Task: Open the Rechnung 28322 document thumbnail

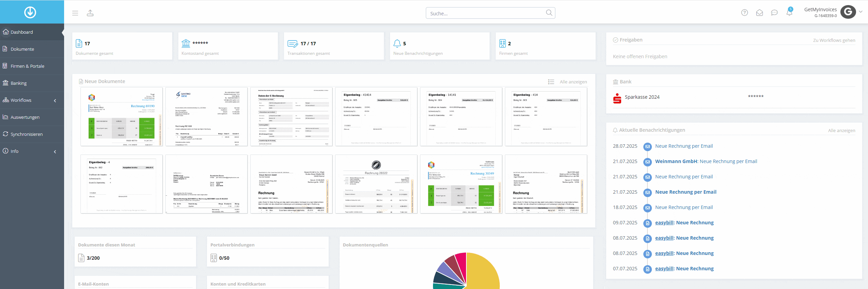Action: pos(376,184)
